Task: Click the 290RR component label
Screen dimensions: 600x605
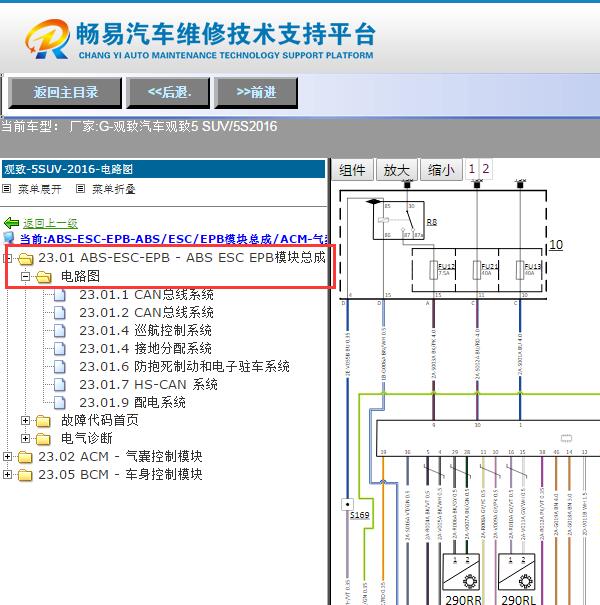Action: click(x=463, y=600)
